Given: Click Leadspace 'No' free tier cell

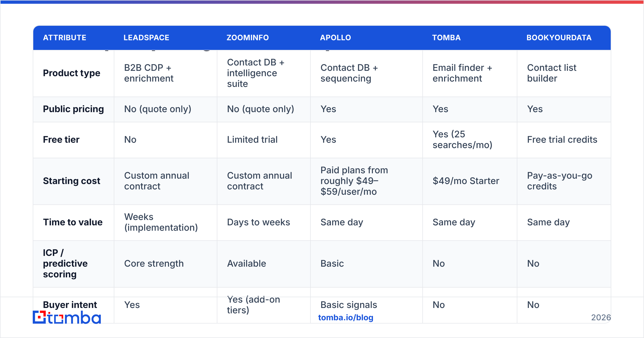Looking at the screenshot, I should [x=166, y=140].
